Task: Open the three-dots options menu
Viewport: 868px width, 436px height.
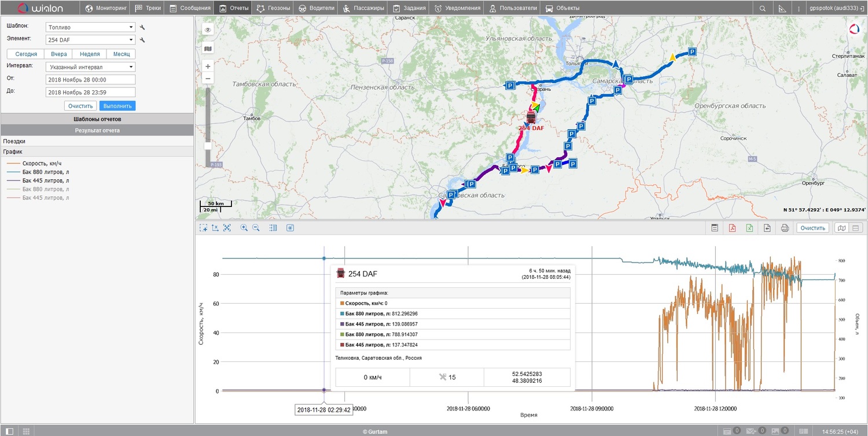Action: tap(799, 8)
